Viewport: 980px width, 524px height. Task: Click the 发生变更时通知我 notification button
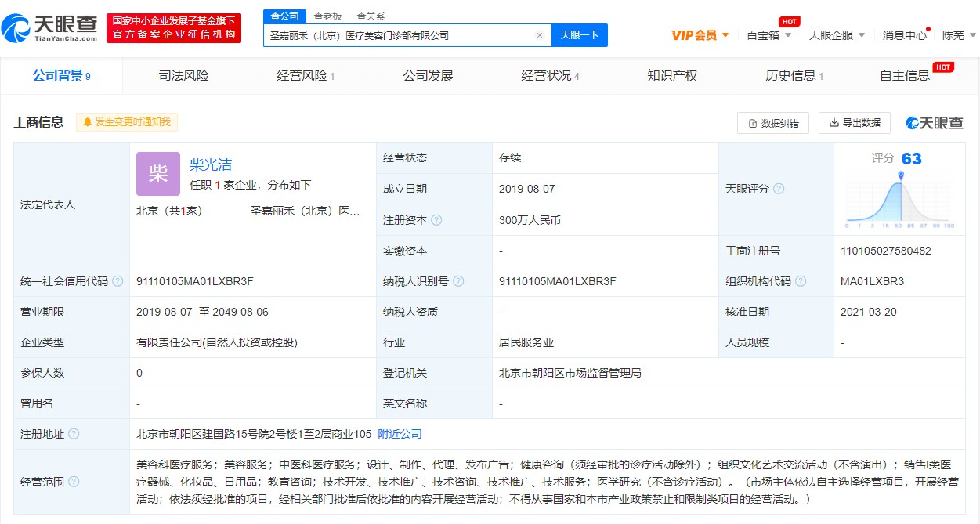127,122
